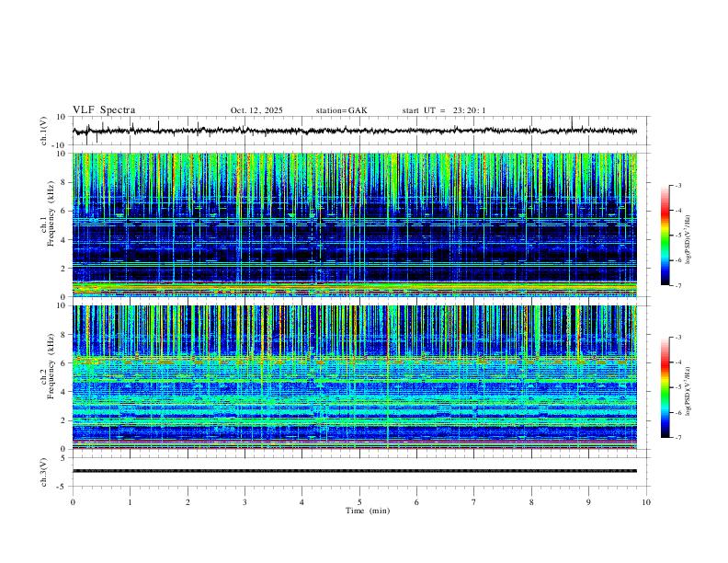Screen dimensions: 728x563
Task: Click the ch.3 voltage flat trace
Action: coord(355,471)
